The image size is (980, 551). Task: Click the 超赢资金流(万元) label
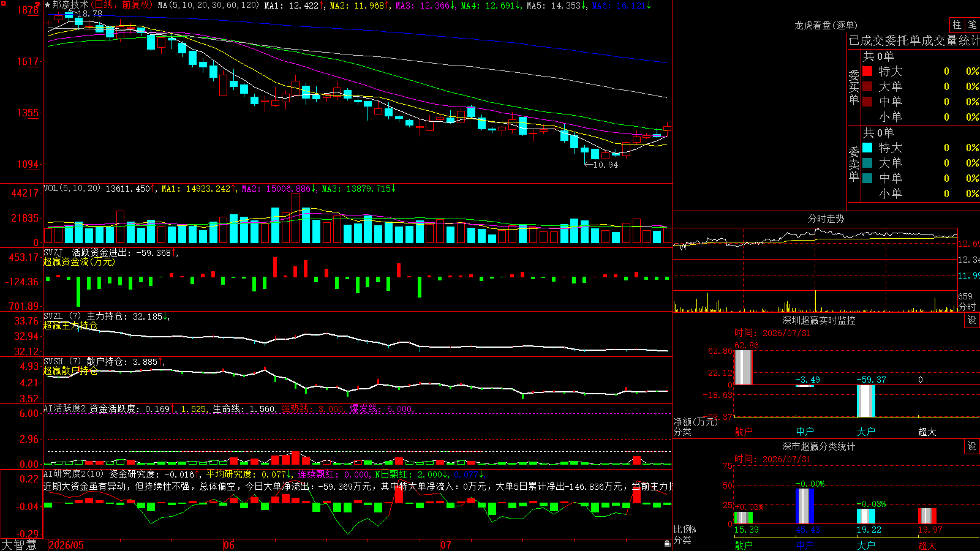[x=79, y=261]
